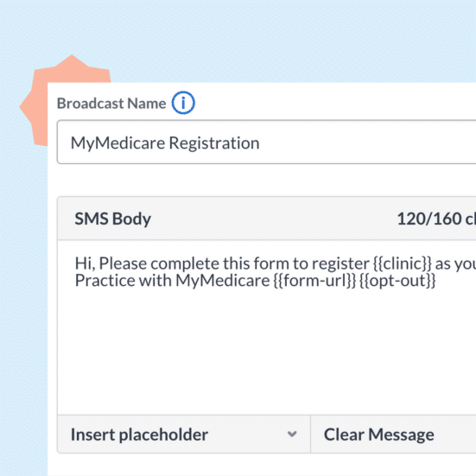Place cursor after Hi, at message start
Screen dimensions: 476x476
coord(96,263)
